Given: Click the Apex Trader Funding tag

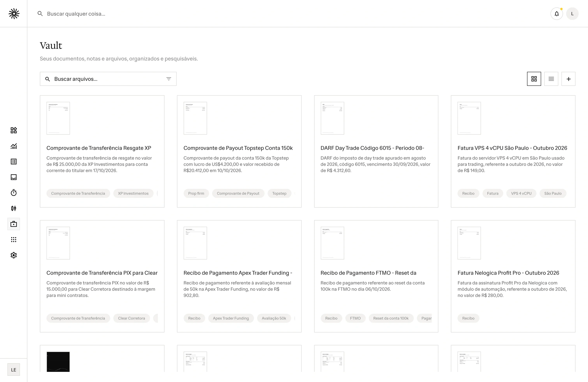Looking at the screenshot, I should pos(231,318).
